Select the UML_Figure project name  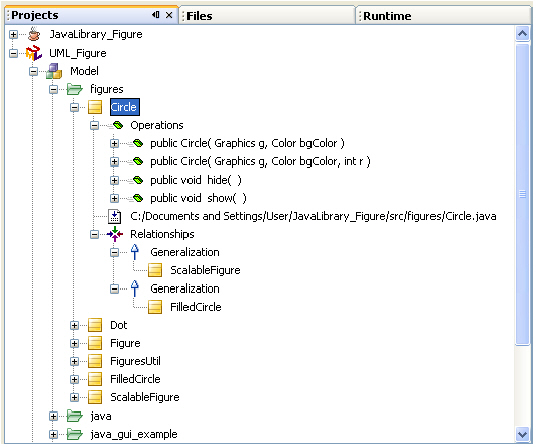coord(78,53)
